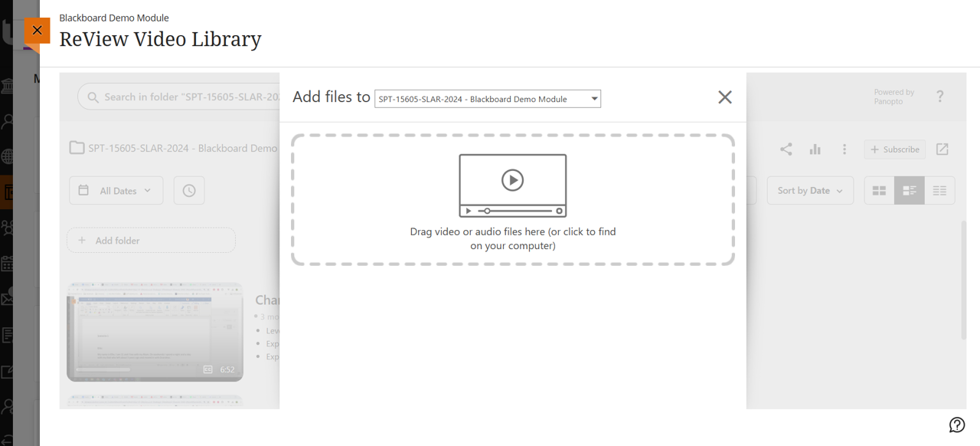Open the All Dates filter dropdown

point(116,191)
